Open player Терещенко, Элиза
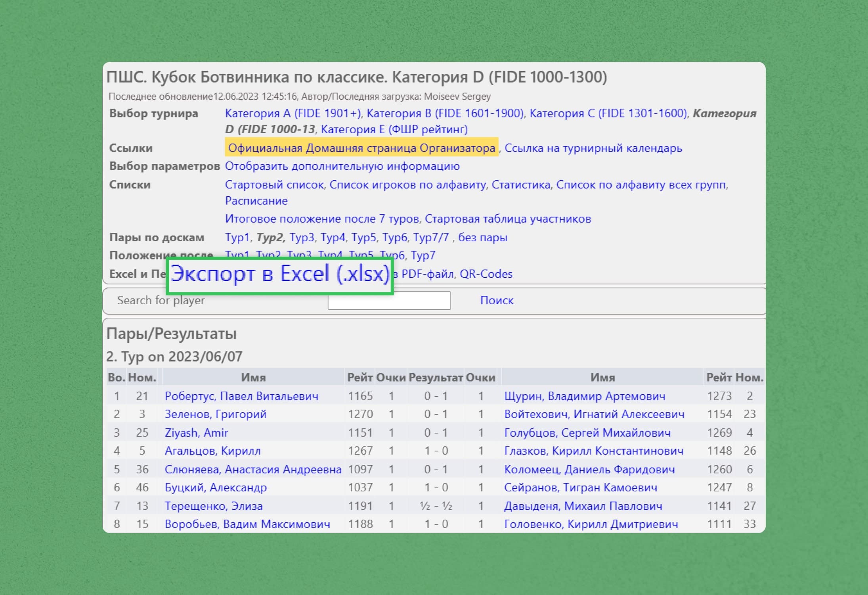Image resolution: width=868 pixels, height=595 pixels. 214,506
